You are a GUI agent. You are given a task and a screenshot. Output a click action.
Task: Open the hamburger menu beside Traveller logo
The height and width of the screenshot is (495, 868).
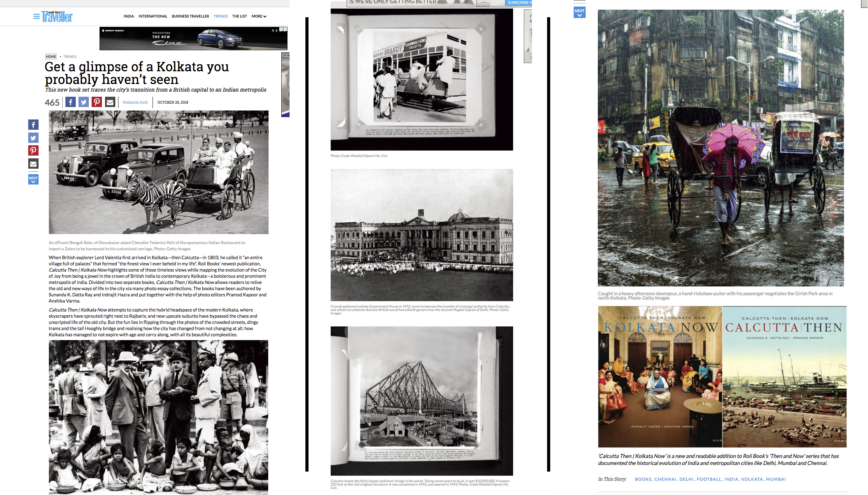tap(36, 17)
